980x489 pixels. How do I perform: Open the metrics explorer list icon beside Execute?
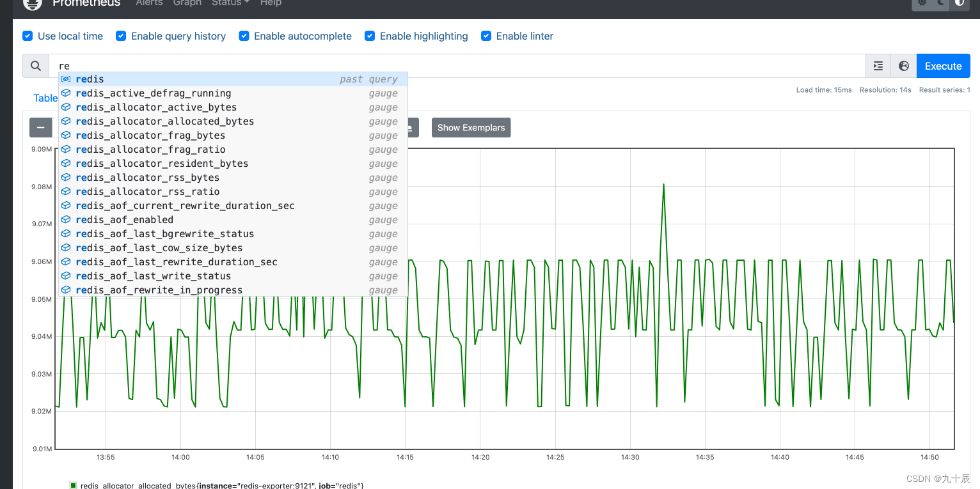click(877, 66)
